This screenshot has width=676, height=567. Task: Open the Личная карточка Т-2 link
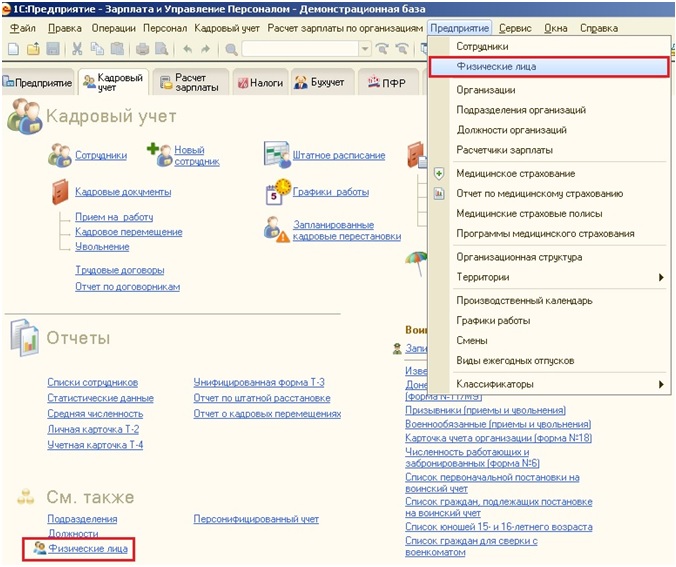pos(93,429)
